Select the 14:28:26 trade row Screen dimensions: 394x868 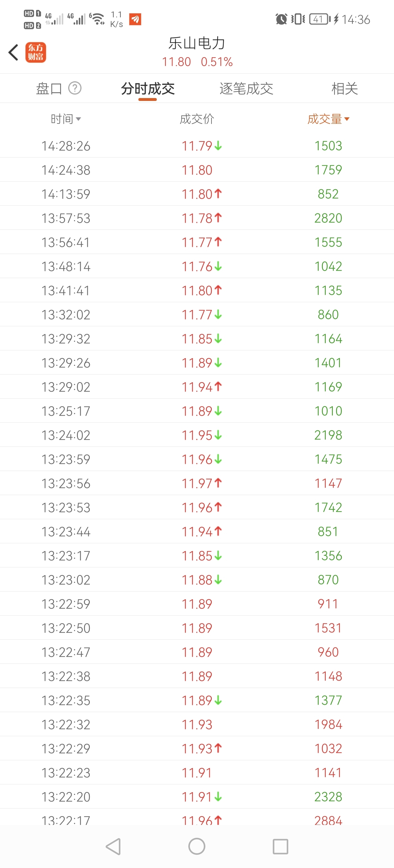point(197,146)
